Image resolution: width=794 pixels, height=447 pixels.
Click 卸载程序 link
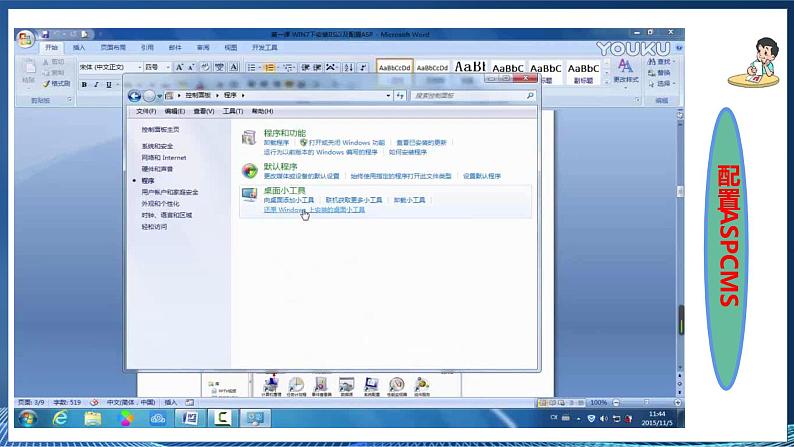click(x=276, y=143)
